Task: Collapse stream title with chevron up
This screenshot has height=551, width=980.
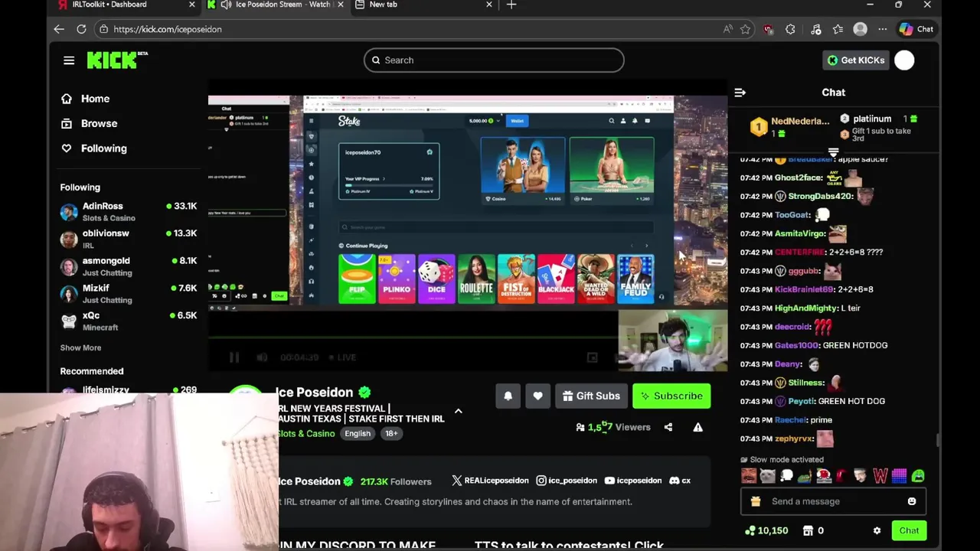Action: pyautogui.click(x=458, y=411)
